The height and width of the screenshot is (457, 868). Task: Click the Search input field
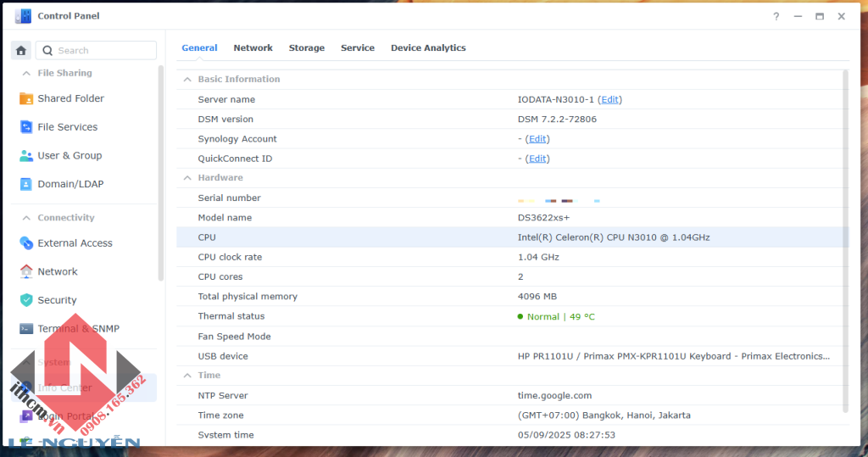pyautogui.click(x=97, y=50)
